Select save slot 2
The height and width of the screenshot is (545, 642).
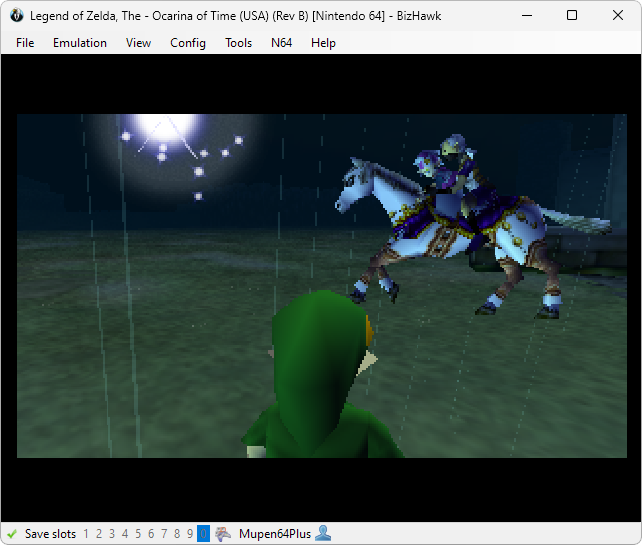click(x=99, y=534)
